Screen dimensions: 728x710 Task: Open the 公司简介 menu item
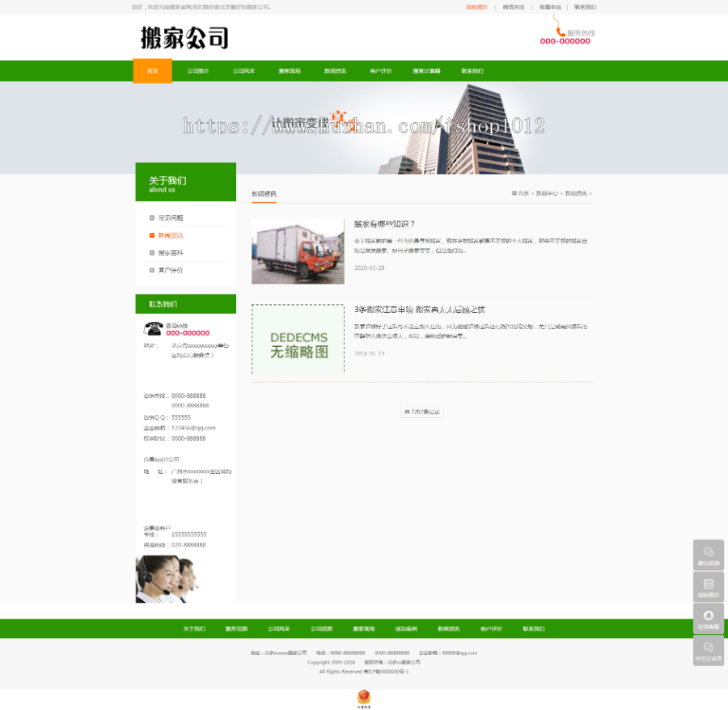198,71
